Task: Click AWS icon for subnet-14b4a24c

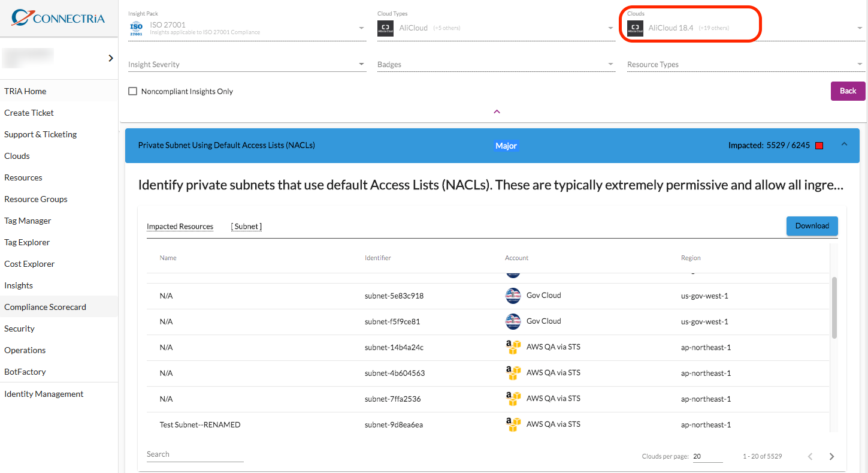Action: [x=513, y=347]
